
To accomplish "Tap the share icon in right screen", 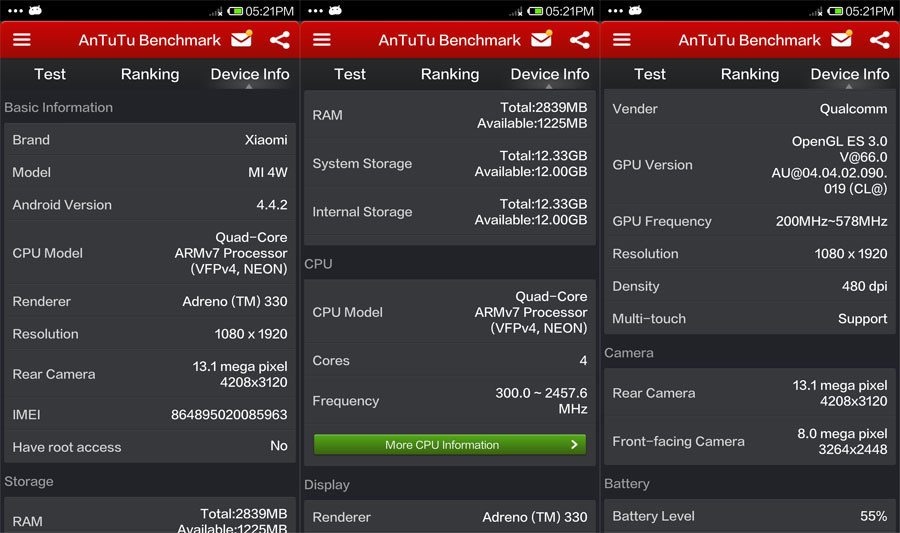I will (880, 40).
